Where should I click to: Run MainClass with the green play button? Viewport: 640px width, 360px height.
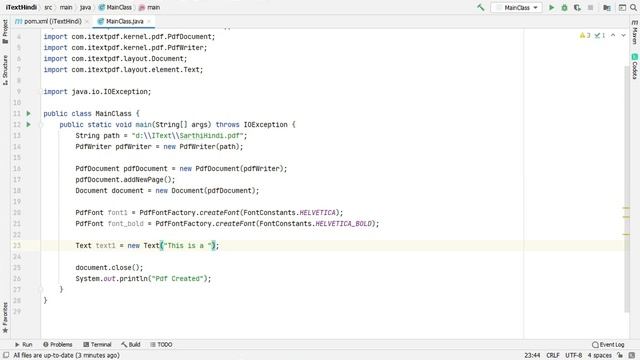[x=551, y=7]
